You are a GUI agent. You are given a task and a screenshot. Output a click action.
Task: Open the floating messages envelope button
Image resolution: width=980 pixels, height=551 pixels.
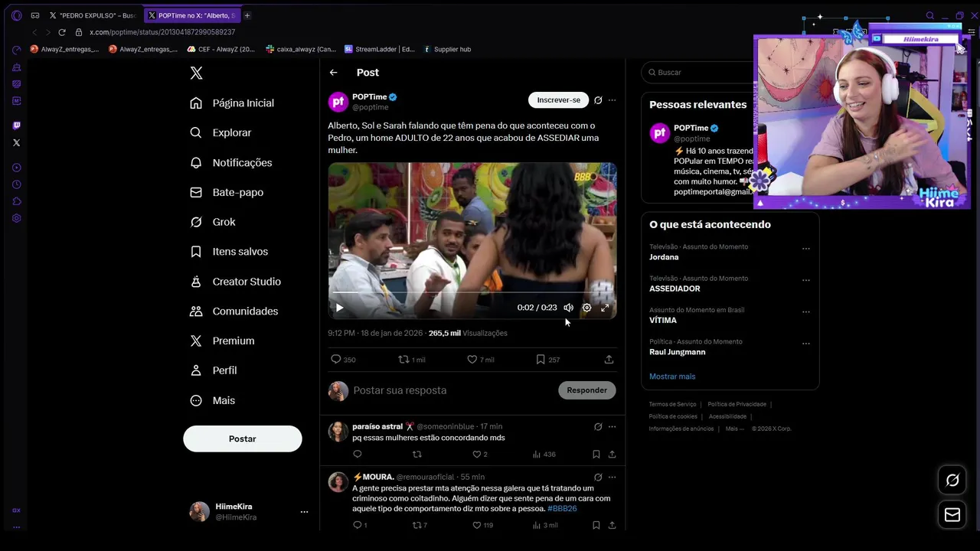click(x=952, y=515)
